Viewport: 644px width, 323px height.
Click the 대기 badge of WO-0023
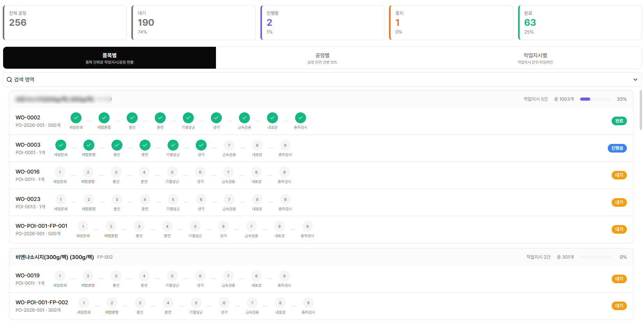pyautogui.click(x=619, y=202)
